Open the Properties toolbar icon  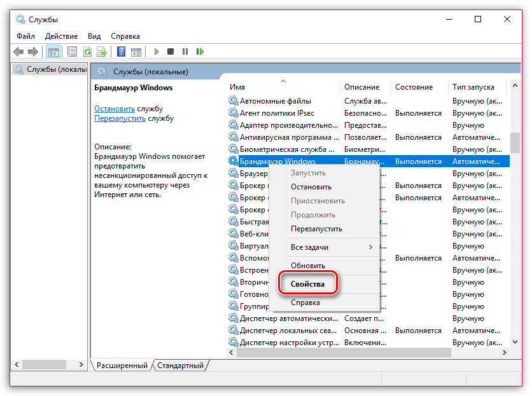[x=72, y=51]
